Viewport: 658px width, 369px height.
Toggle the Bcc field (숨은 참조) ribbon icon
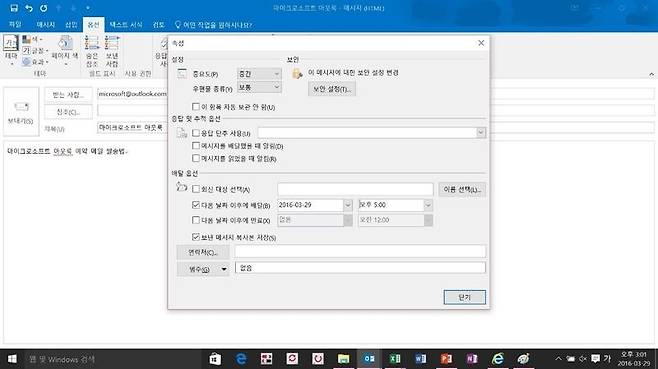(x=92, y=43)
